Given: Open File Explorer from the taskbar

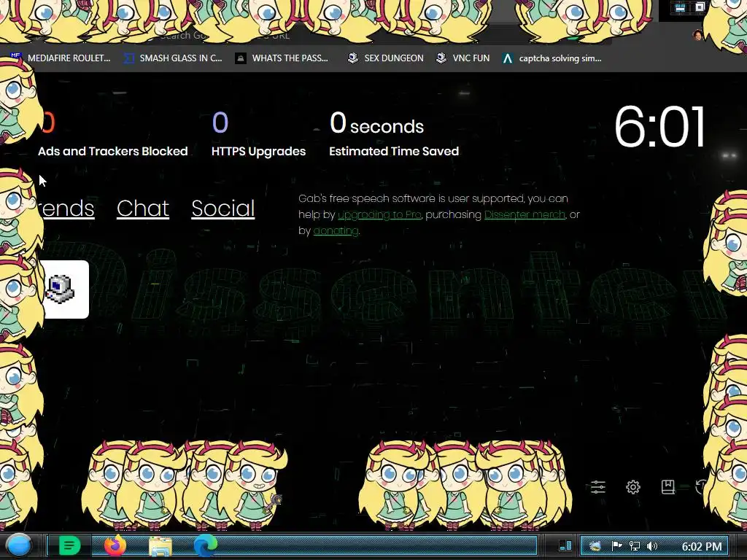Looking at the screenshot, I should (x=160, y=545).
